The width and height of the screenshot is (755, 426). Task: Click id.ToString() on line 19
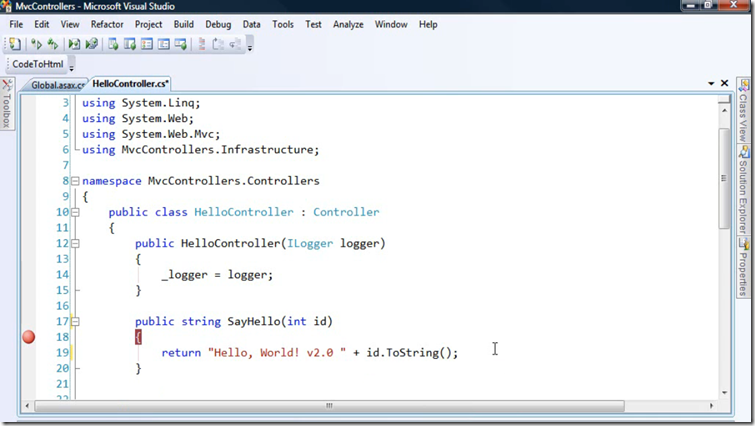pos(409,353)
